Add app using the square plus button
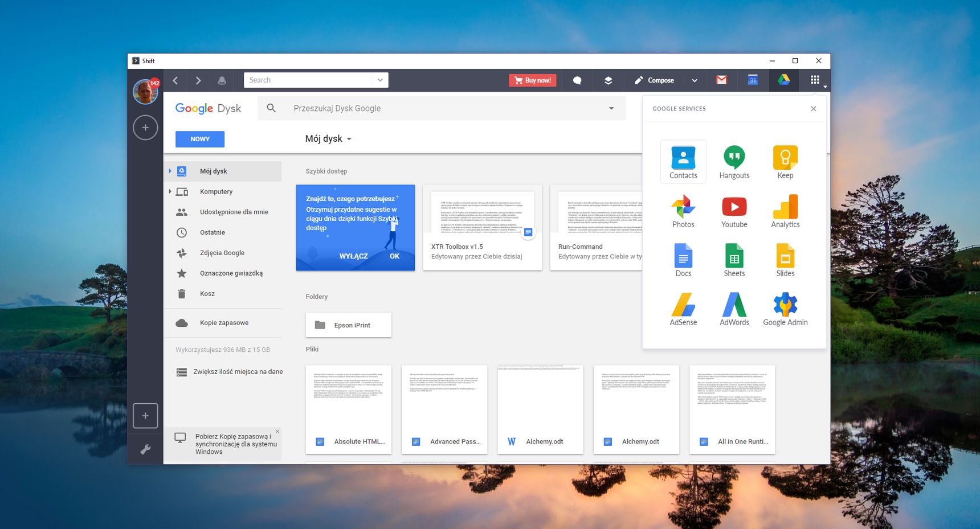 tap(145, 416)
